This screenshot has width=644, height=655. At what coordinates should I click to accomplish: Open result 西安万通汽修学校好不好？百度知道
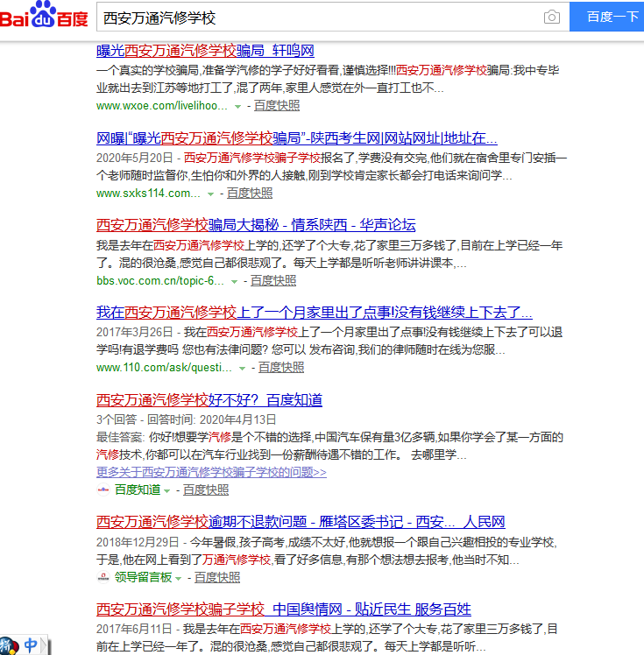209,400
